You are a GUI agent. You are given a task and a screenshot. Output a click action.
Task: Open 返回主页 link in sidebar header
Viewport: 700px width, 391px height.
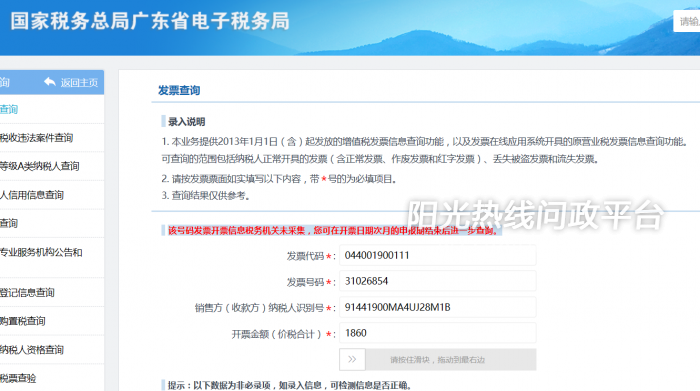click(x=79, y=83)
